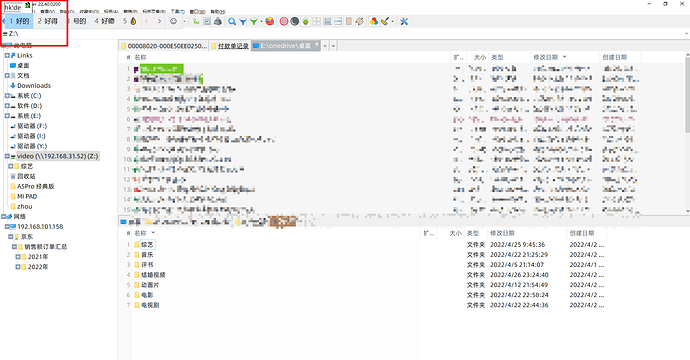The width and height of the screenshot is (690, 360).
Task: Choose IME candidate 2 好得
Action: (48, 21)
